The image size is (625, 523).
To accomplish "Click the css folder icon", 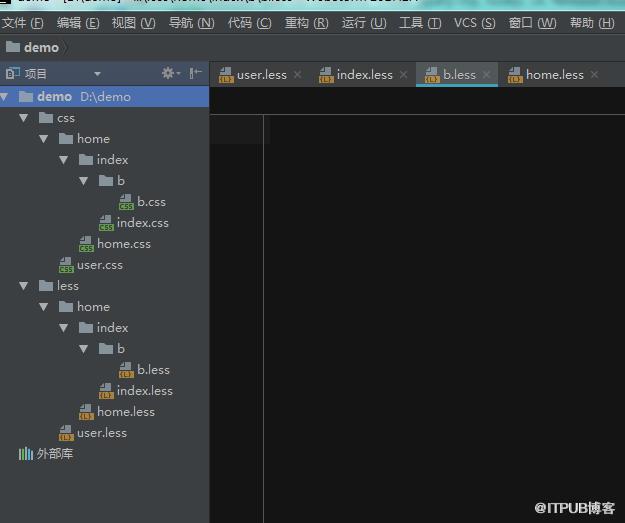I will [46, 118].
